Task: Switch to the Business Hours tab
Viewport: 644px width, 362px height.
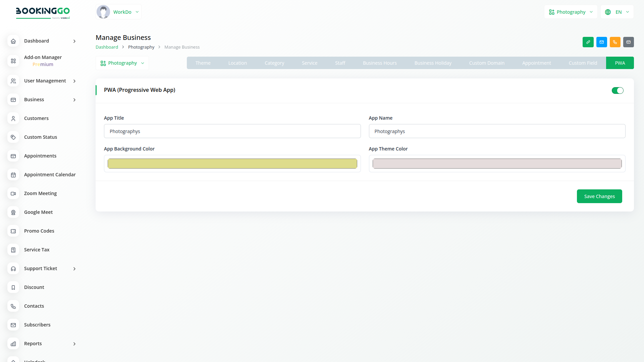Action: [x=379, y=63]
